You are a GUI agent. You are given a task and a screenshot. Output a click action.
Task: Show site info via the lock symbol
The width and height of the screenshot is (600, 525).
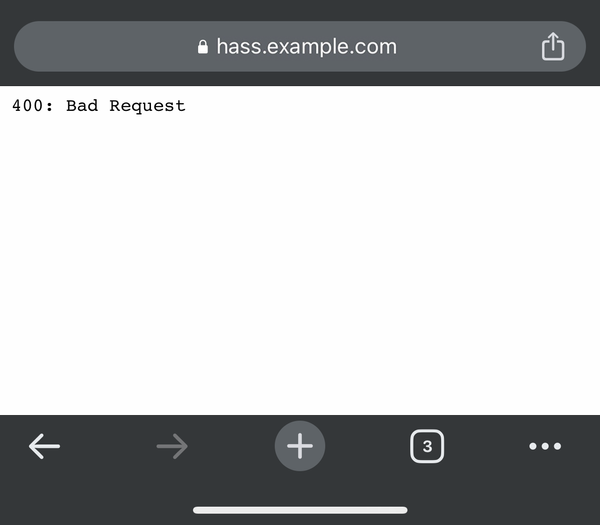click(203, 47)
